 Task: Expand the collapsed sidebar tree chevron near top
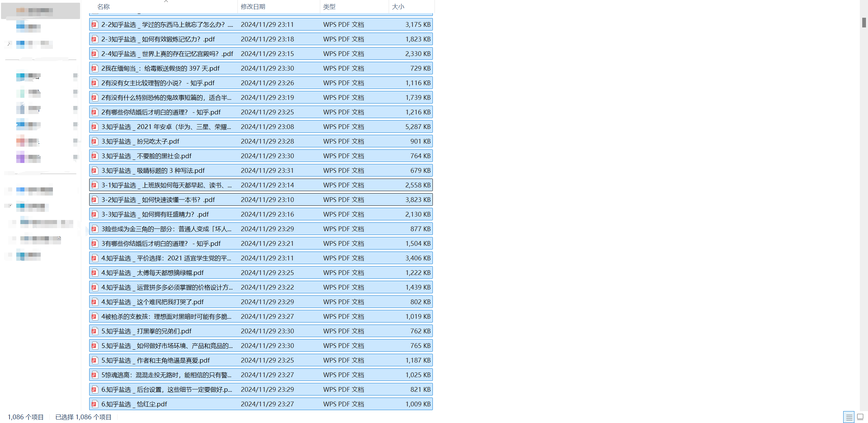pyautogui.click(x=9, y=44)
